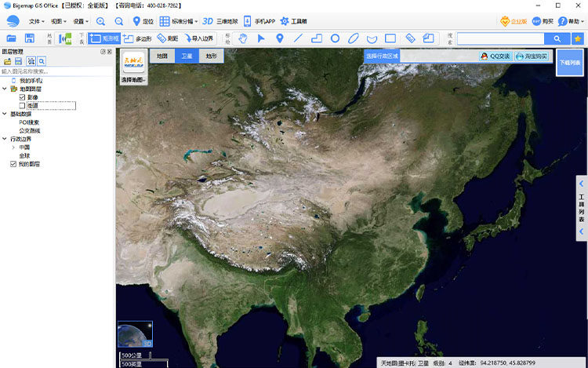Toggle the 我的图层 my layers checkbox
The height and width of the screenshot is (368, 588).
(x=13, y=164)
